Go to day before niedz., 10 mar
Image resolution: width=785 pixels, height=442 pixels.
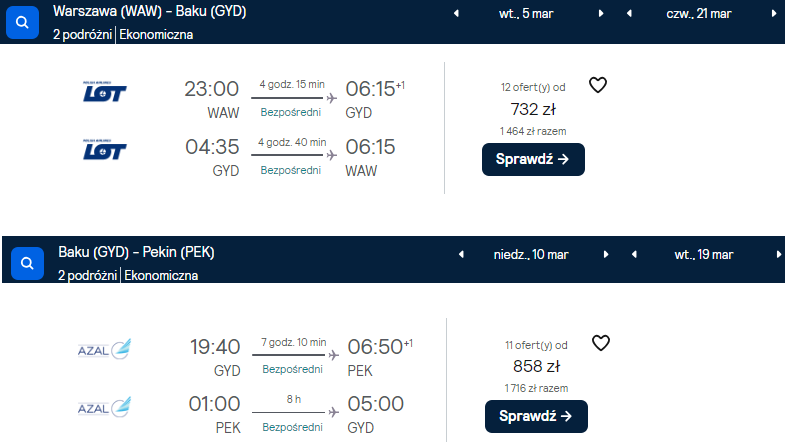tap(461, 254)
